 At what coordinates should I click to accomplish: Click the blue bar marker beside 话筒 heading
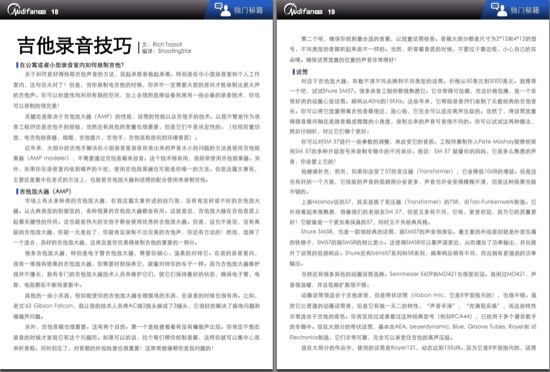(293, 72)
